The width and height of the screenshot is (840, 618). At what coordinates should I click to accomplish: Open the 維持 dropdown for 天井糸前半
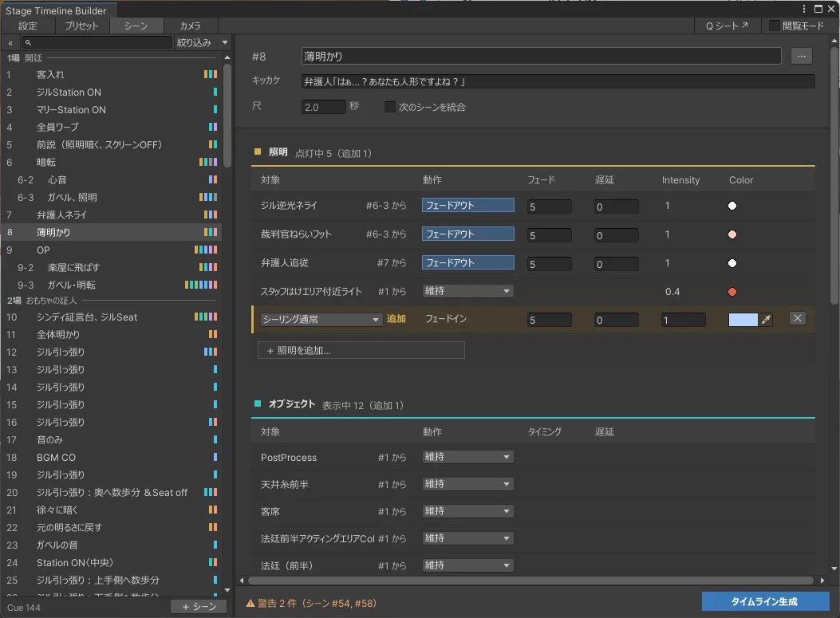(x=467, y=484)
